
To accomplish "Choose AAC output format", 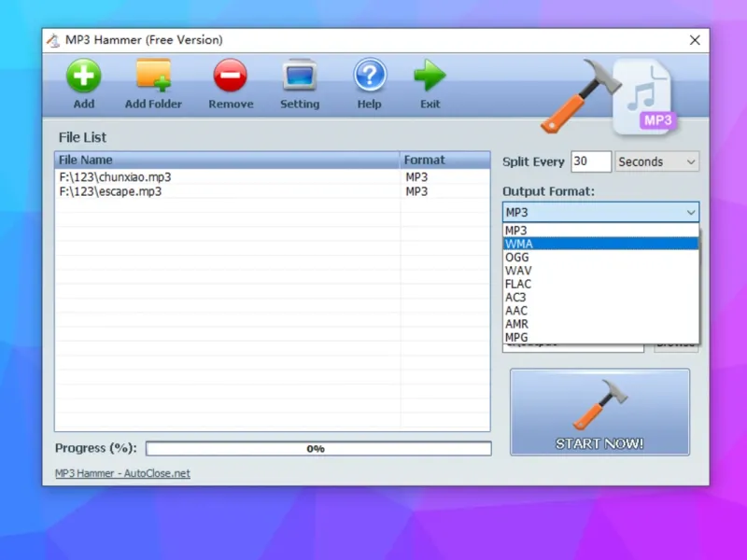I will pyautogui.click(x=600, y=311).
